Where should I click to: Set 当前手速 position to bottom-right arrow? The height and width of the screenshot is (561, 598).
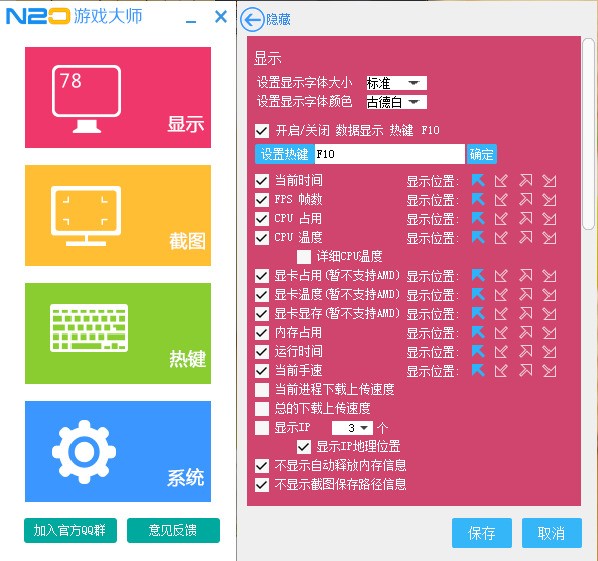[550, 370]
